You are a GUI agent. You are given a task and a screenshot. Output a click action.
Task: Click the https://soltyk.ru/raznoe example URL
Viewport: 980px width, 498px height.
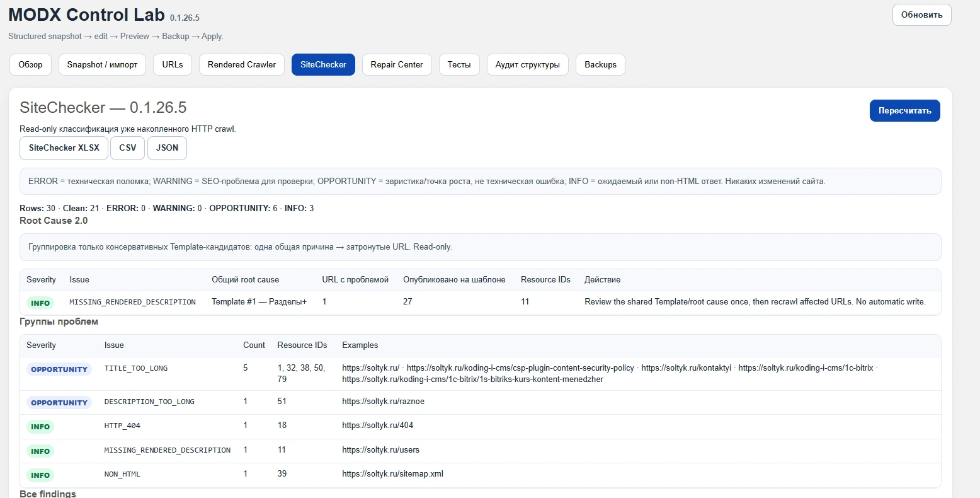[383, 402]
